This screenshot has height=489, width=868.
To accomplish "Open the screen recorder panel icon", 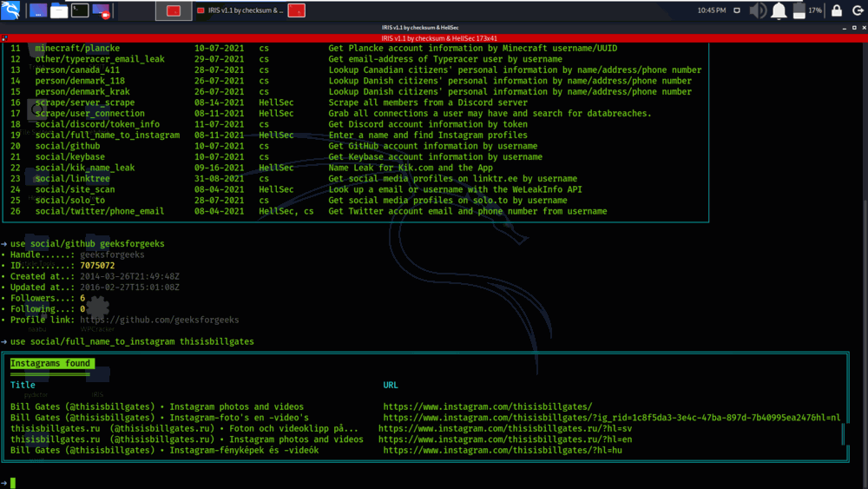I will (101, 10).
